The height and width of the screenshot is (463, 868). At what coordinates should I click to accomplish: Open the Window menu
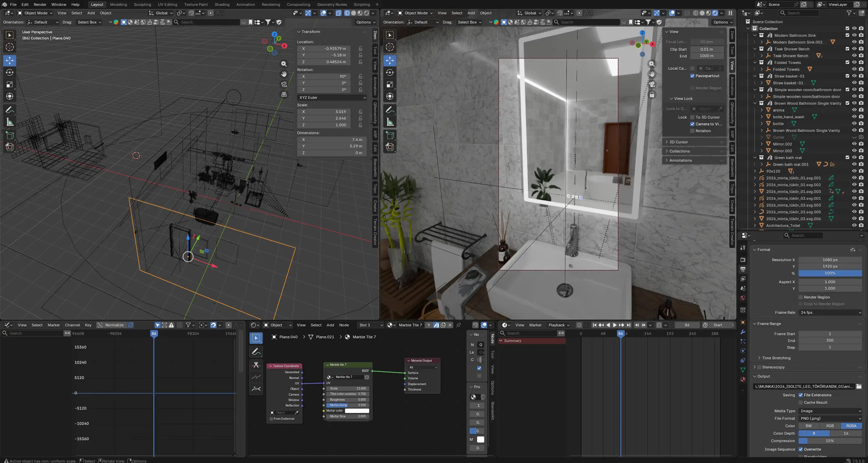59,4
